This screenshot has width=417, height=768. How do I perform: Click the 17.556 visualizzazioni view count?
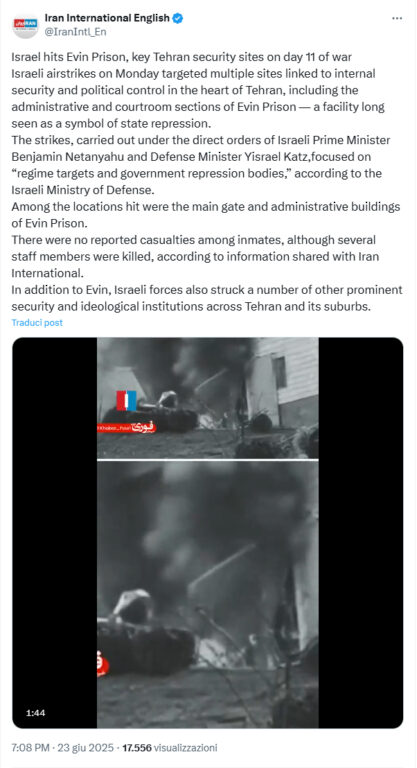click(170, 748)
